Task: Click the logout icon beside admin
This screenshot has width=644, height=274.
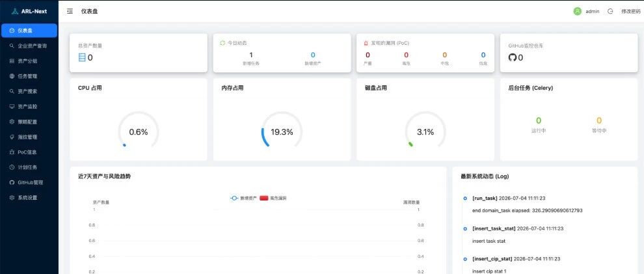Action: 610,12
